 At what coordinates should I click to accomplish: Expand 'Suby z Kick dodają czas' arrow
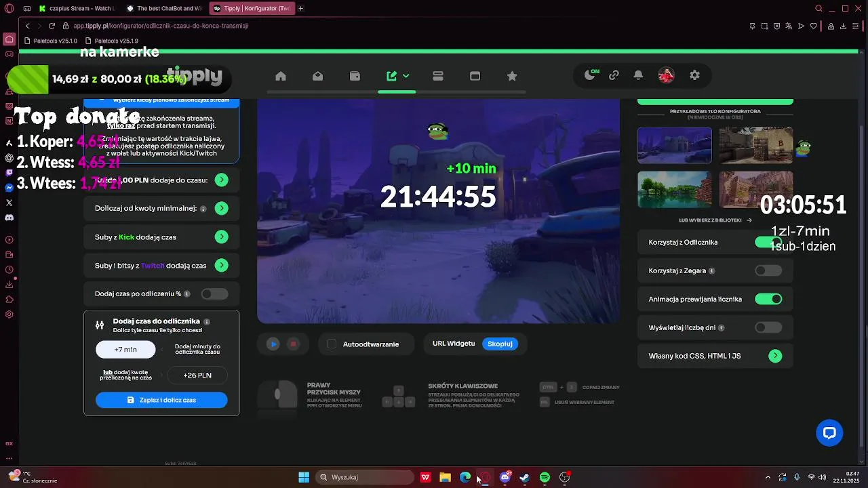(221, 237)
